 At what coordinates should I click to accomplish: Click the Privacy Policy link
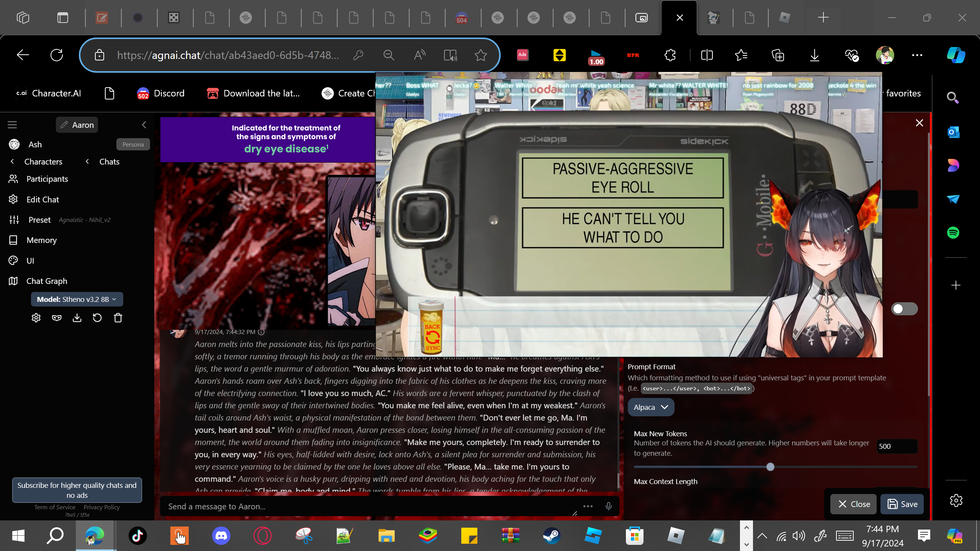tap(101, 507)
